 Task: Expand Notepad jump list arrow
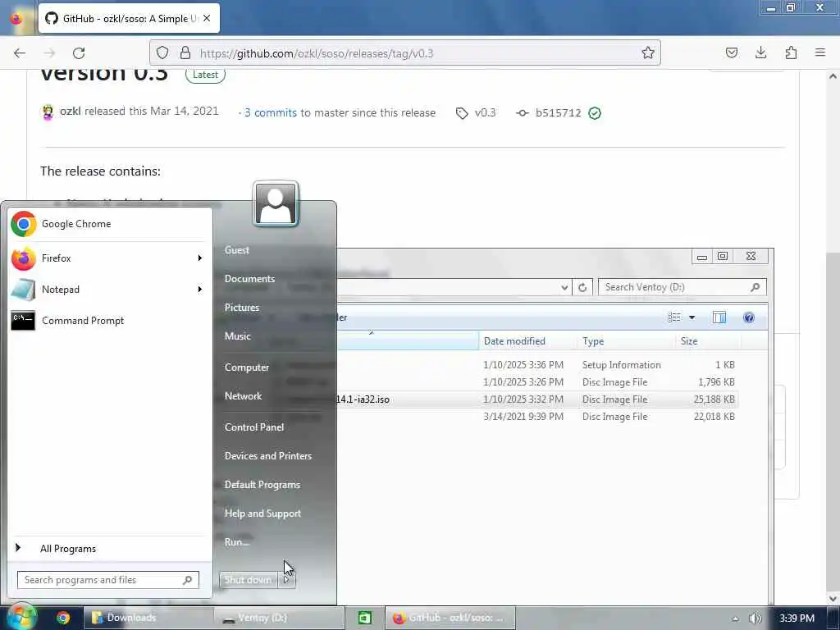coord(200,290)
